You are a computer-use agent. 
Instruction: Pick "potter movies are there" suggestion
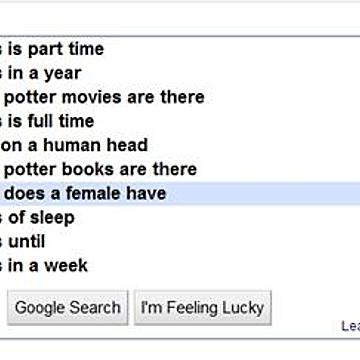pos(180,98)
